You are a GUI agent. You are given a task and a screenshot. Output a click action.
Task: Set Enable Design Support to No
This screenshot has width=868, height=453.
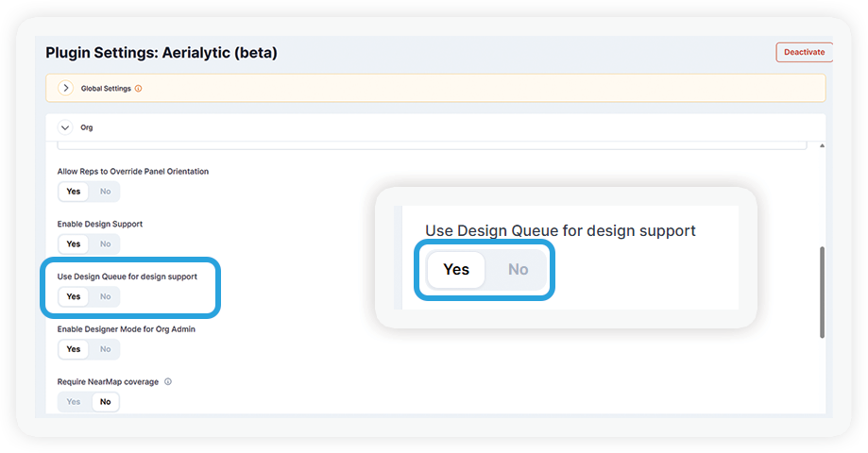pyautogui.click(x=105, y=243)
